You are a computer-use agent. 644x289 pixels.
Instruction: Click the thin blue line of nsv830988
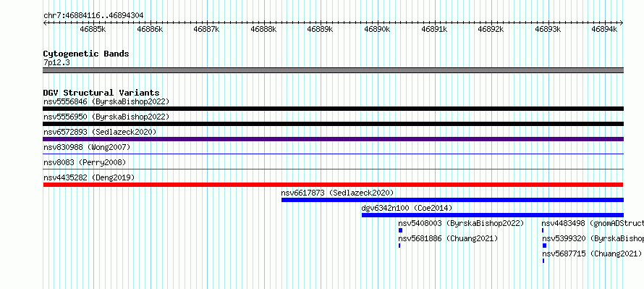click(x=333, y=154)
